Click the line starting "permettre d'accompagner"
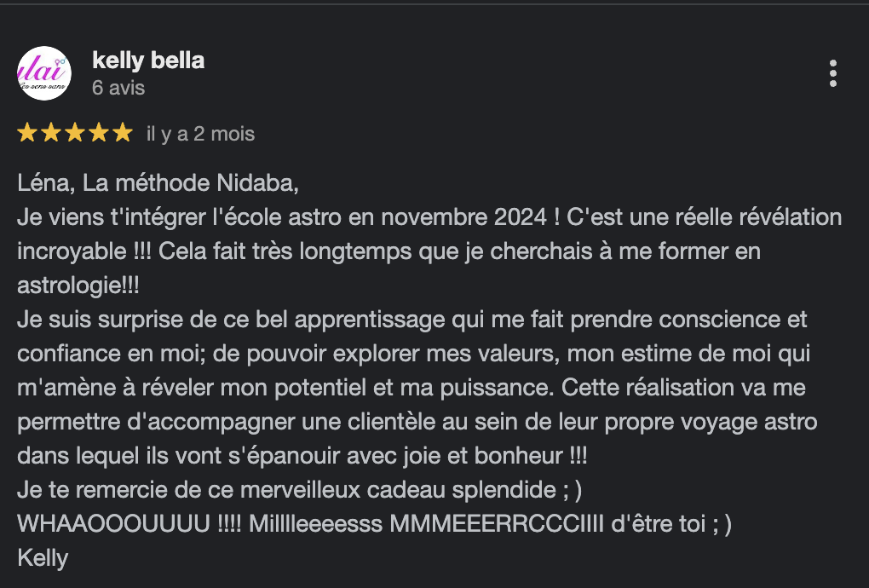 [417, 422]
